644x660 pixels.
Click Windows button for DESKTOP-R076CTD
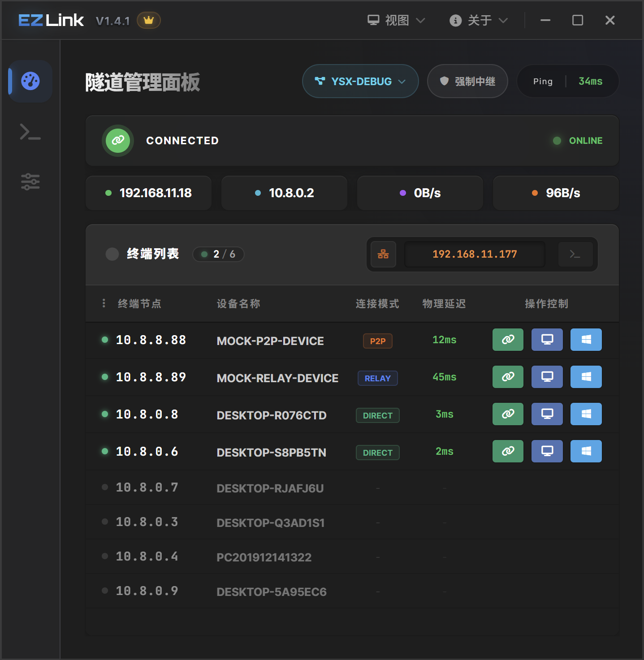coord(586,414)
